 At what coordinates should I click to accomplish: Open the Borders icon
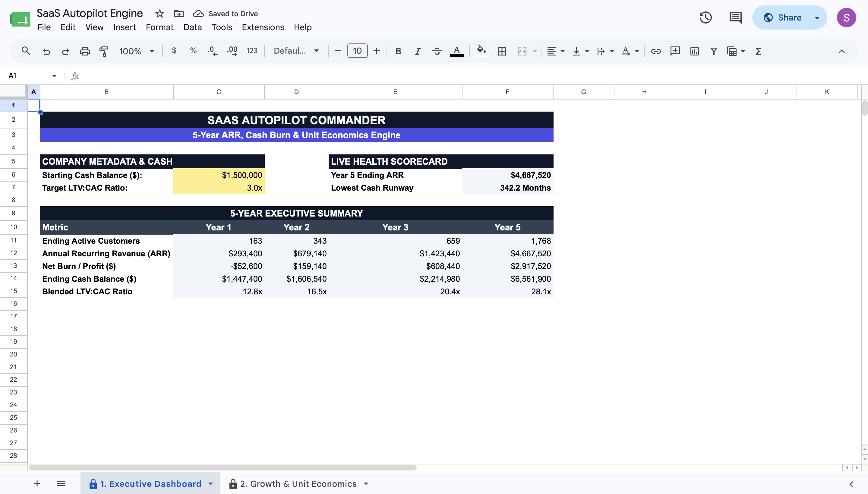502,51
